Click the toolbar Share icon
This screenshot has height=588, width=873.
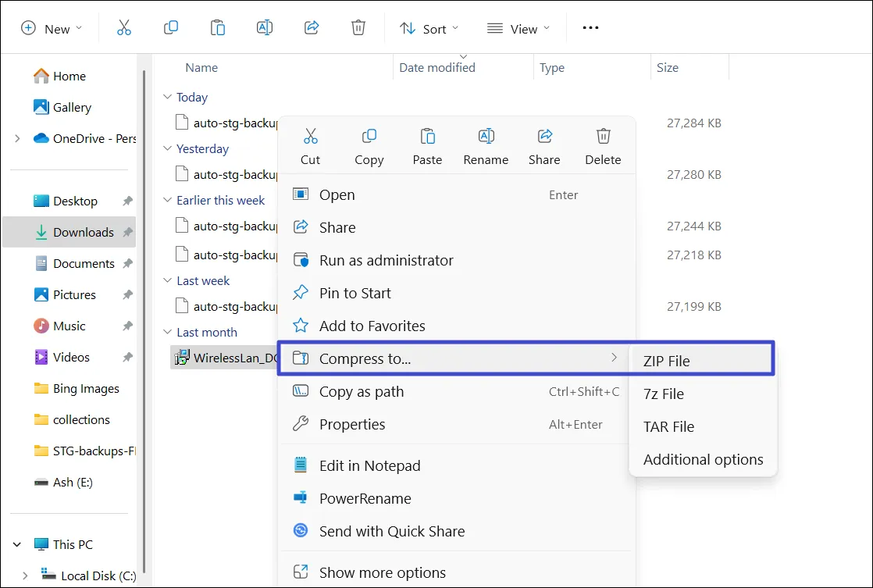[312, 28]
